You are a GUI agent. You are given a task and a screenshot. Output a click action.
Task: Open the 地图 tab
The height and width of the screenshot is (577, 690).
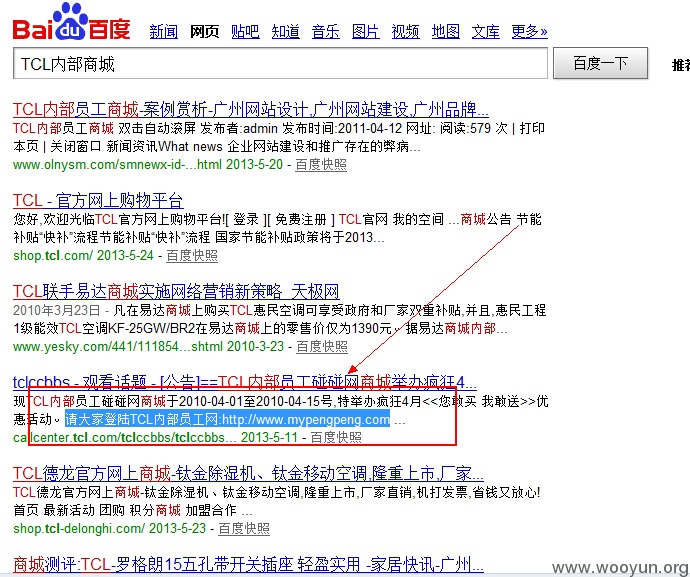pos(446,32)
